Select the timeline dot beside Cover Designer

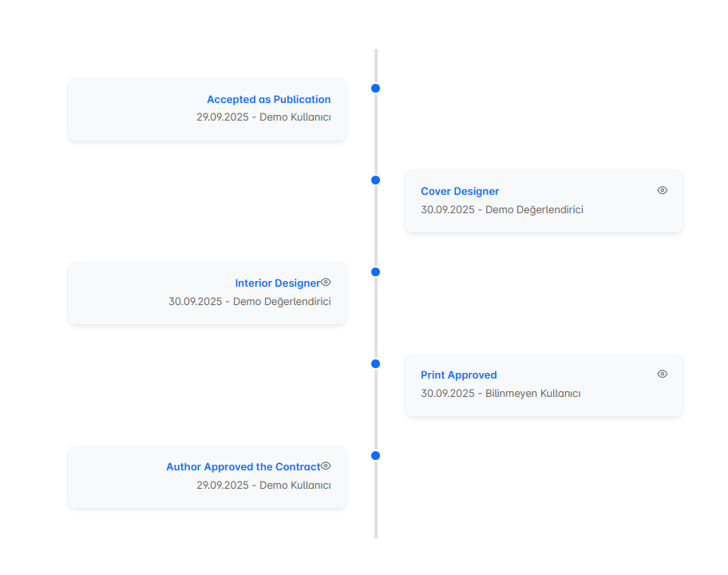click(375, 180)
